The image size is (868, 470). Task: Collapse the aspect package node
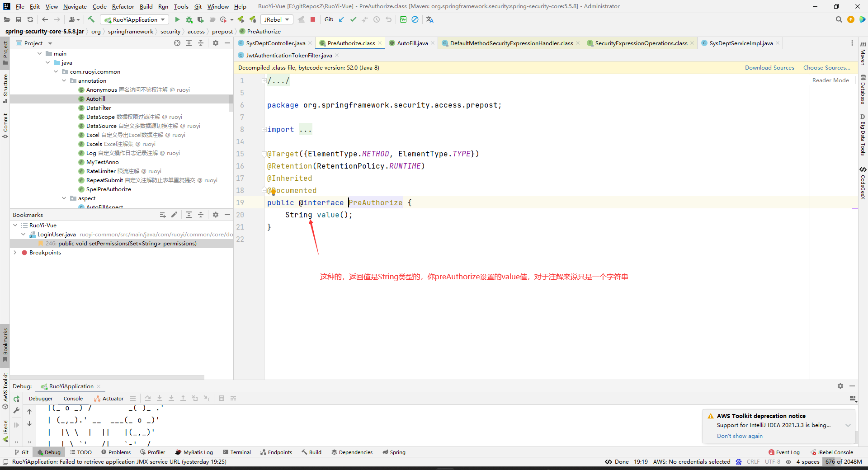tap(64, 198)
